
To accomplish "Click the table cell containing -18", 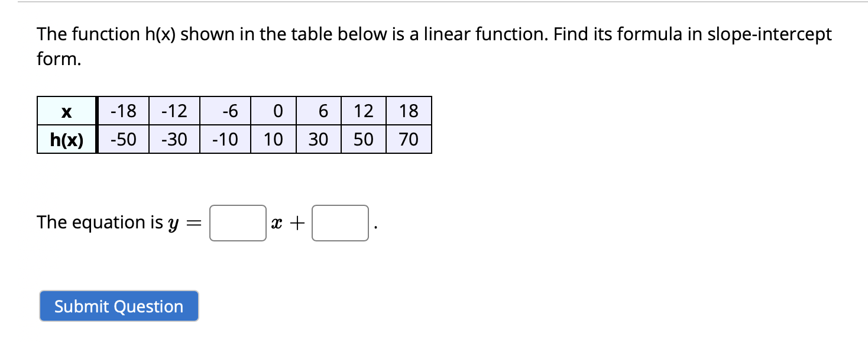I will click(122, 111).
